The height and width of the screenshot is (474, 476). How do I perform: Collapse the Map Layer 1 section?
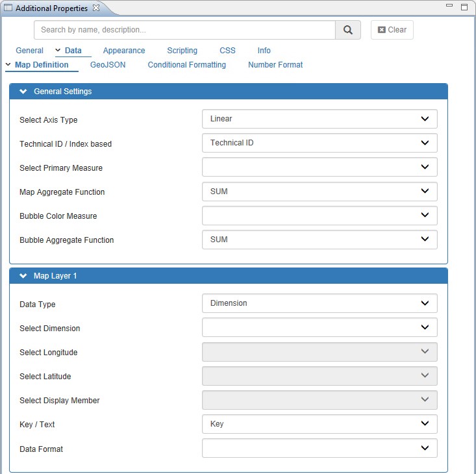pos(24,276)
